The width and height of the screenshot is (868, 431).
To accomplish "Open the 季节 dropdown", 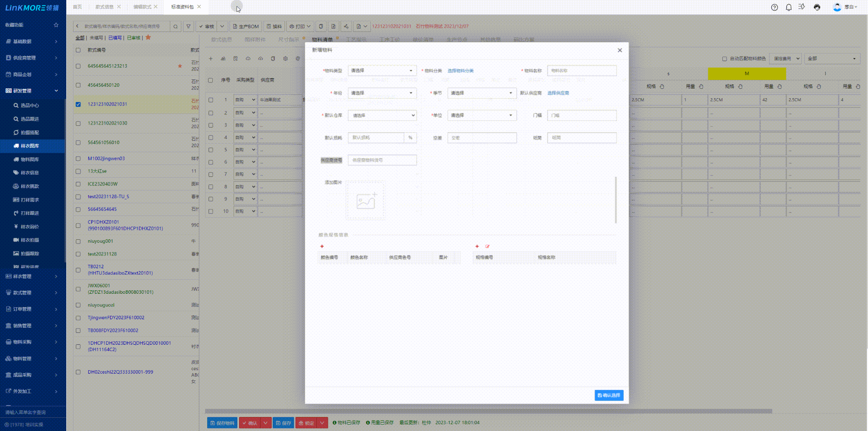I will point(482,93).
